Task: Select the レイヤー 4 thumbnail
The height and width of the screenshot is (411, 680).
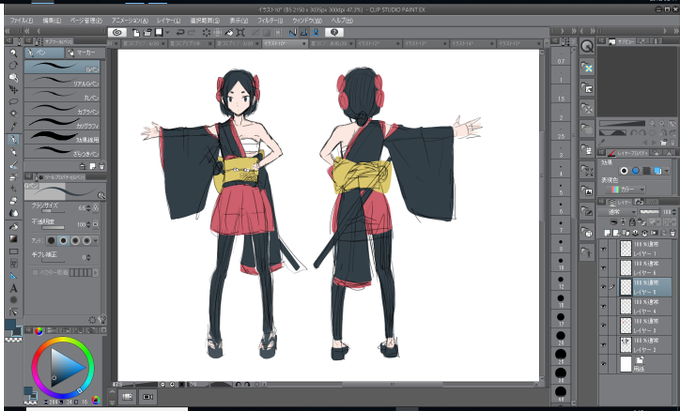Action: pyautogui.click(x=626, y=307)
